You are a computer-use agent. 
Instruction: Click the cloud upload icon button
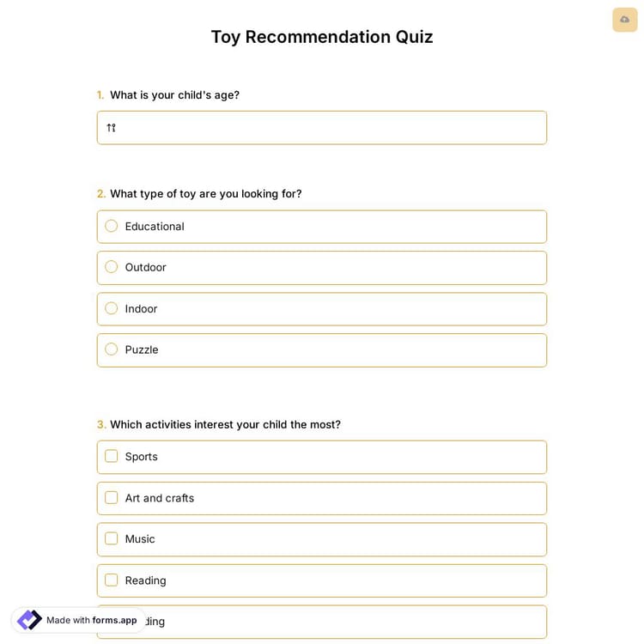pos(624,20)
